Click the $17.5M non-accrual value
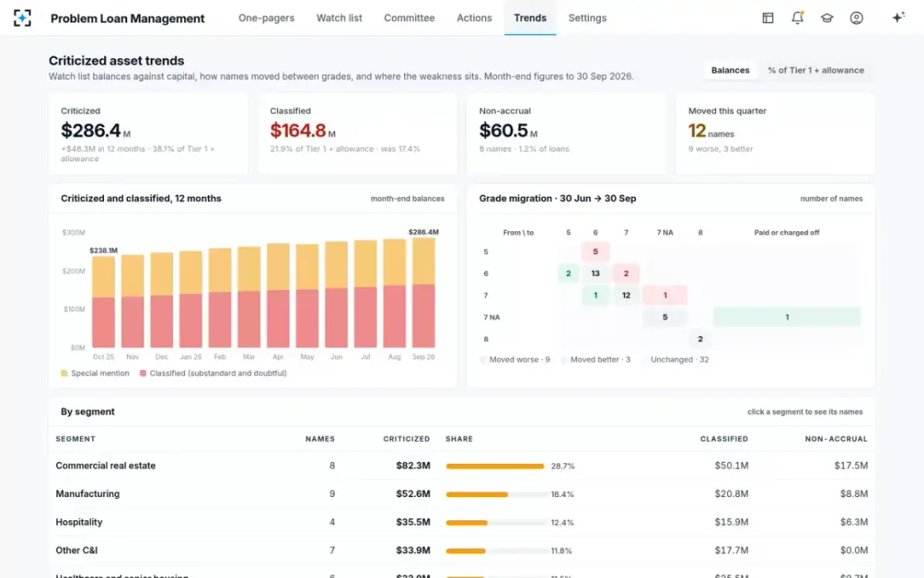 coord(851,465)
